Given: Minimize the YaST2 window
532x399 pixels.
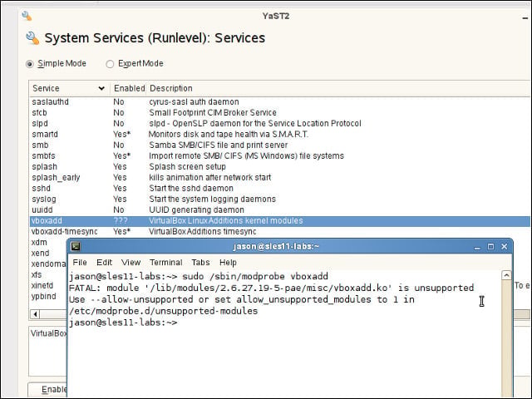Looking at the screenshot, I should tap(525, 17).
